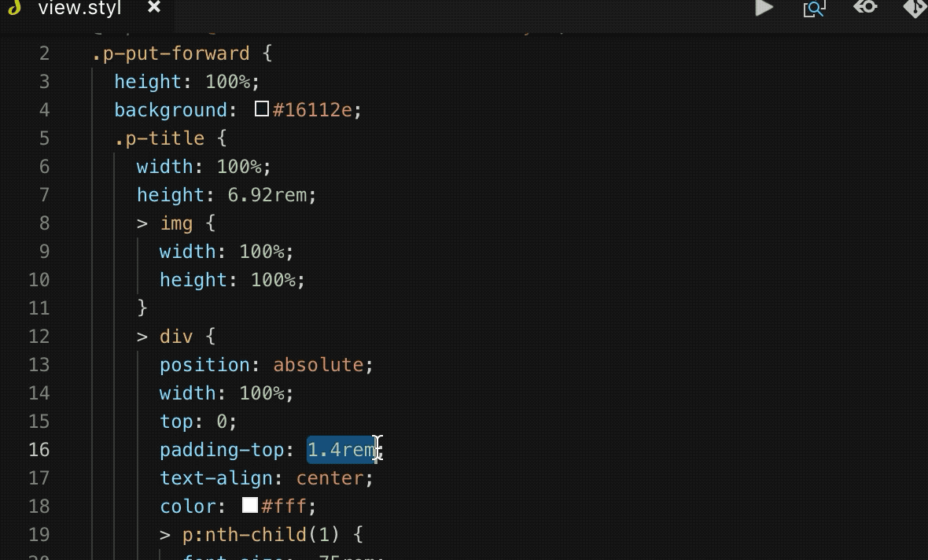Open the #16112e color swatch picker

(262, 109)
